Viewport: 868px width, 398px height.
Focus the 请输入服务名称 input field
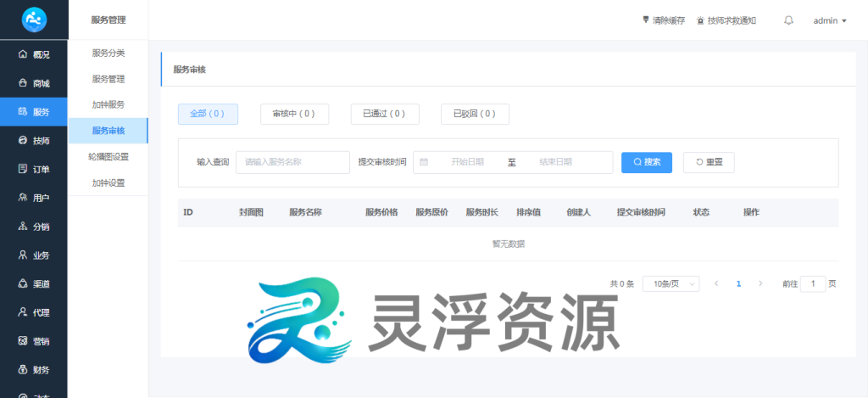(292, 162)
